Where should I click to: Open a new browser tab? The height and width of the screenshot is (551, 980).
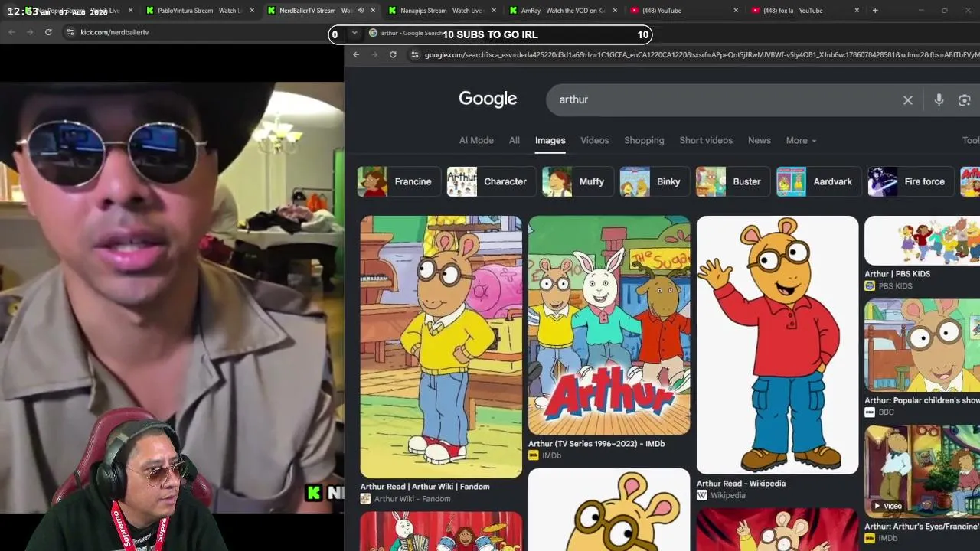click(875, 11)
